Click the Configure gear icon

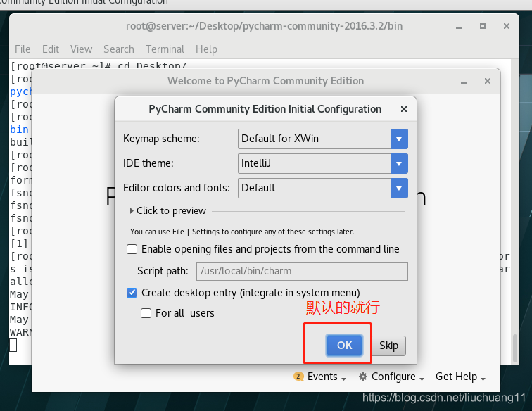point(363,377)
